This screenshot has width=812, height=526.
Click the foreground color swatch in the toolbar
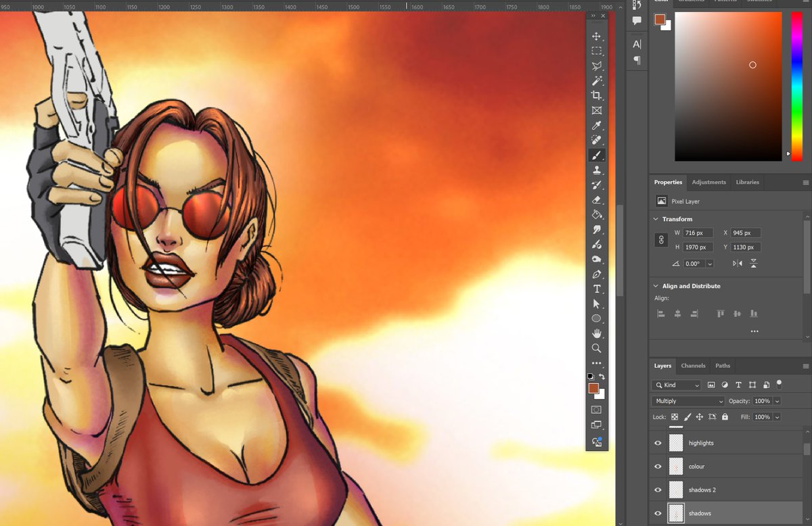(x=593, y=388)
